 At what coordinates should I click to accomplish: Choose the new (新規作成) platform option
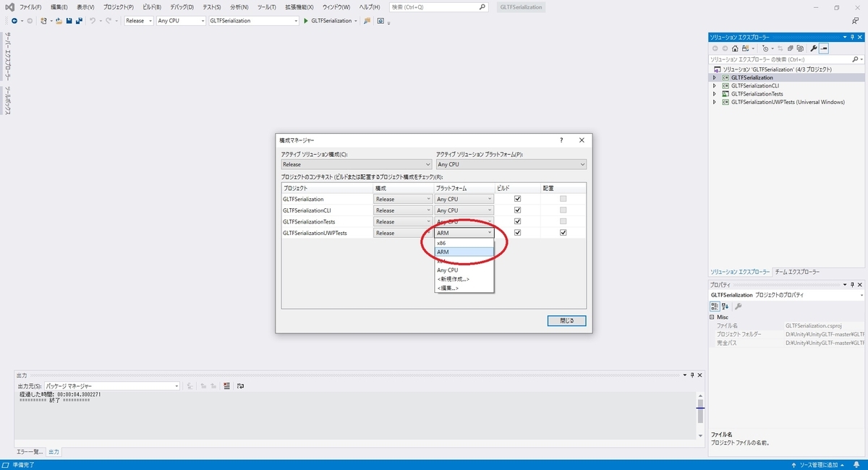tap(464, 279)
